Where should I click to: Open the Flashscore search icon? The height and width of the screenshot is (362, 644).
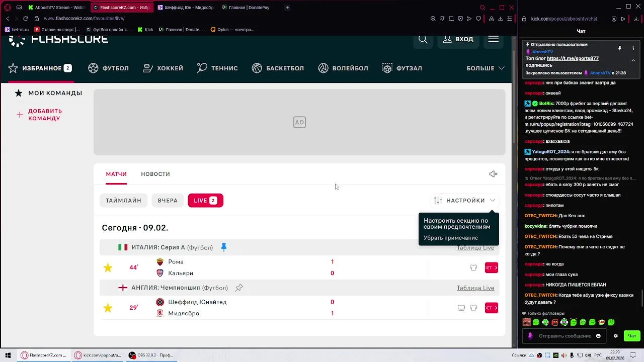(x=423, y=39)
